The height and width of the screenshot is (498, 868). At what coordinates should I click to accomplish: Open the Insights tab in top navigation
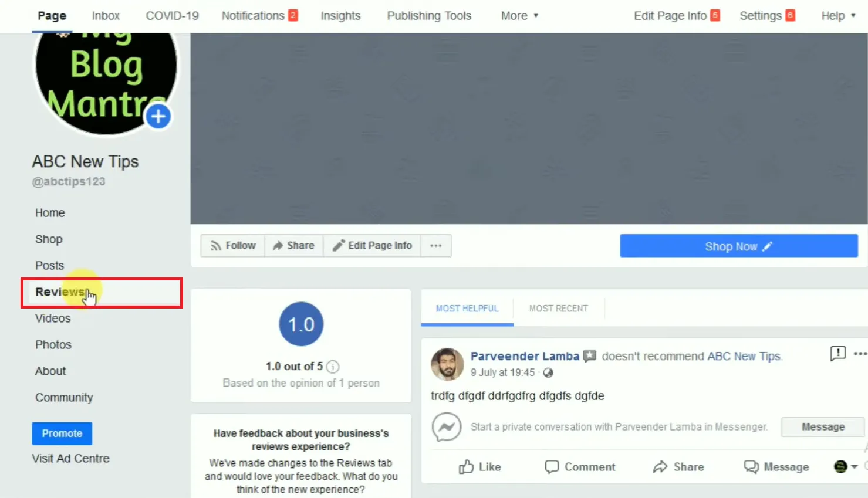pos(340,16)
